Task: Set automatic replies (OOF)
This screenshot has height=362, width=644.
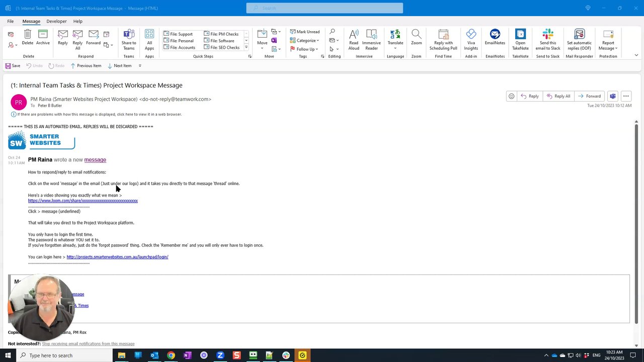Action: pos(579,39)
